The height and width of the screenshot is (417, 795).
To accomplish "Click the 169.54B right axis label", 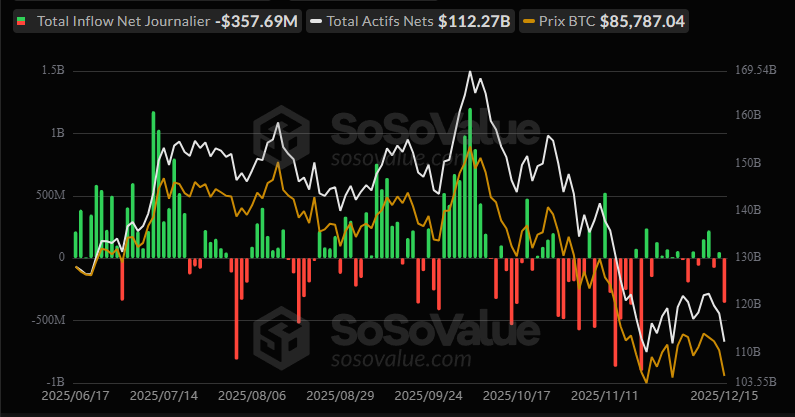I will pyautogui.click(x=755, y=70).
